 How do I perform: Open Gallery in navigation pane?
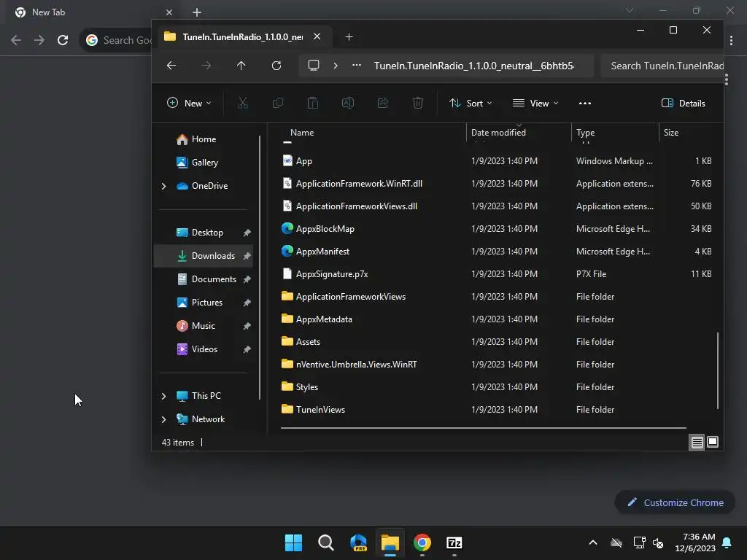tap(205, 163)
